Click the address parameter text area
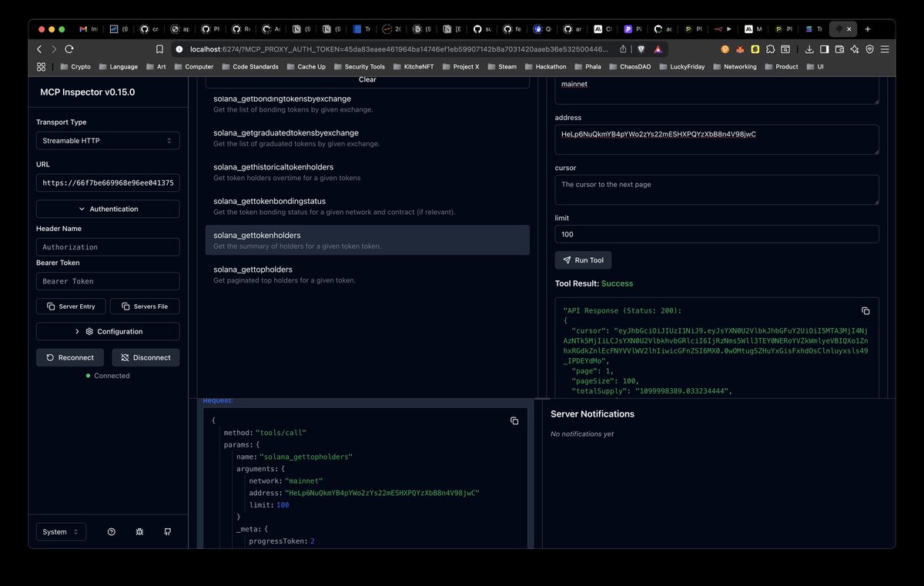Screen dimensions: 924x586 [x=717, y=139]
